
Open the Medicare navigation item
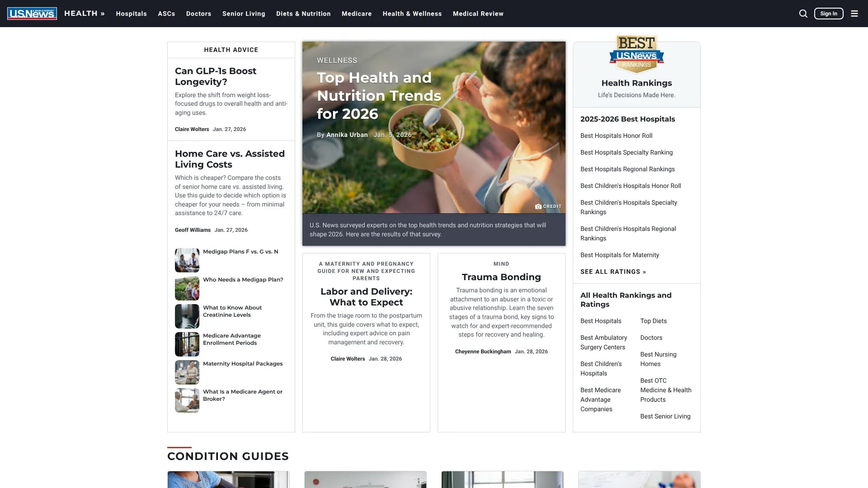pos(356,14)
